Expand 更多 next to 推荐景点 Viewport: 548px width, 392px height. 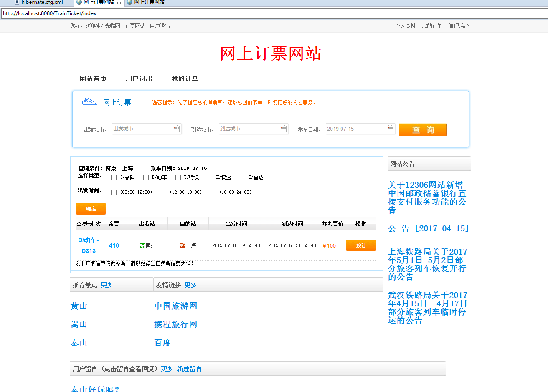point(106,285)
